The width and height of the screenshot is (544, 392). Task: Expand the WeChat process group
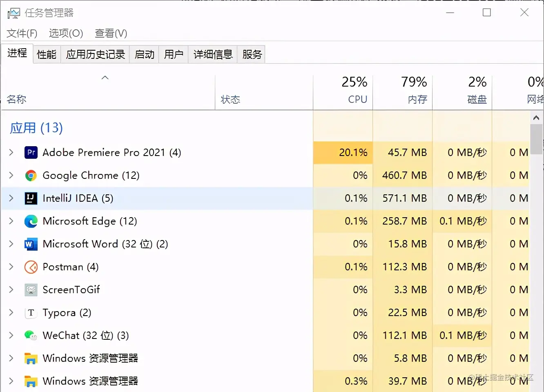11,335
